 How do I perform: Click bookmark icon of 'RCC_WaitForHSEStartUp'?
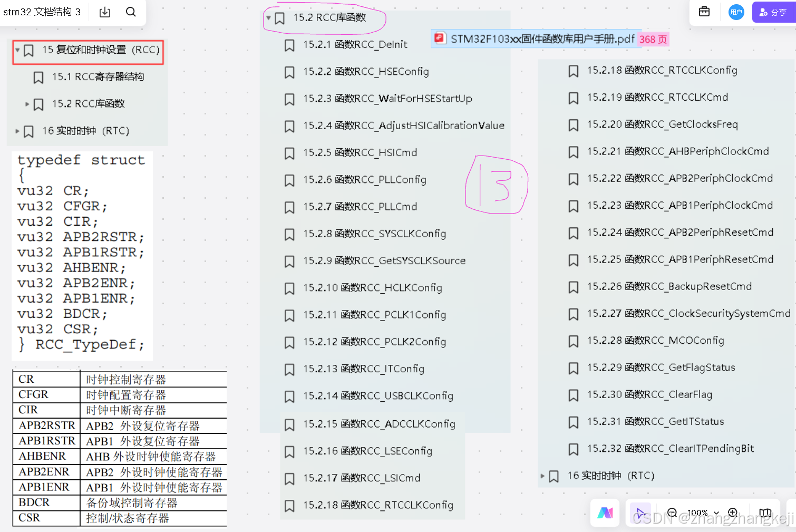(x=289, y=99)
